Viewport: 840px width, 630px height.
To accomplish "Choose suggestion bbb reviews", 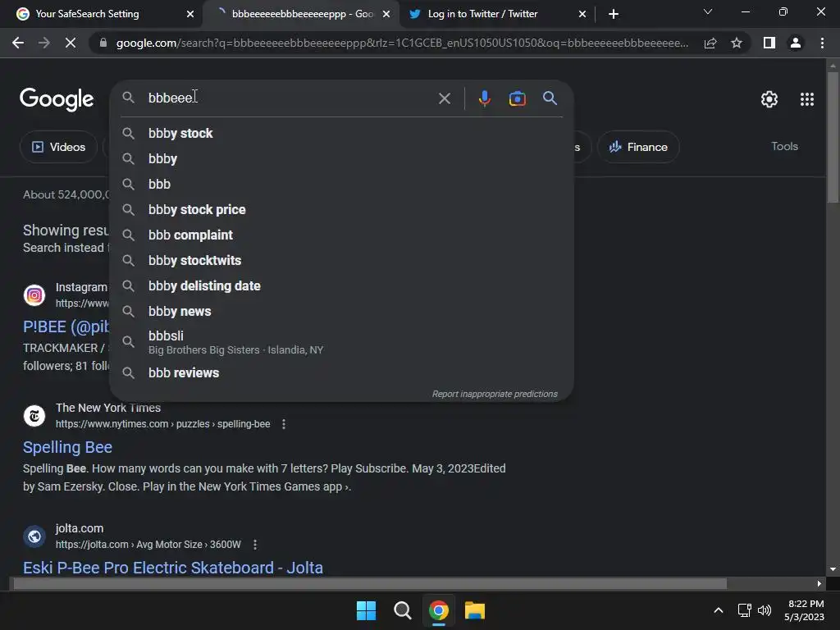I will click(341, 373).
